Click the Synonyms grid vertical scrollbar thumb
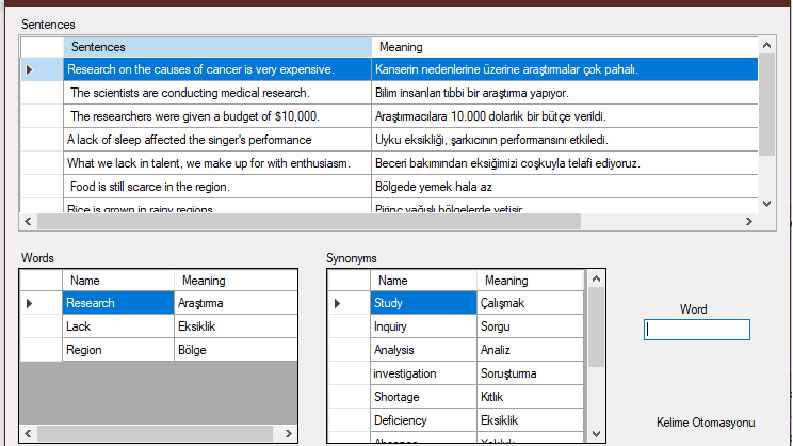Screen dimensions: 793x446 596,327
